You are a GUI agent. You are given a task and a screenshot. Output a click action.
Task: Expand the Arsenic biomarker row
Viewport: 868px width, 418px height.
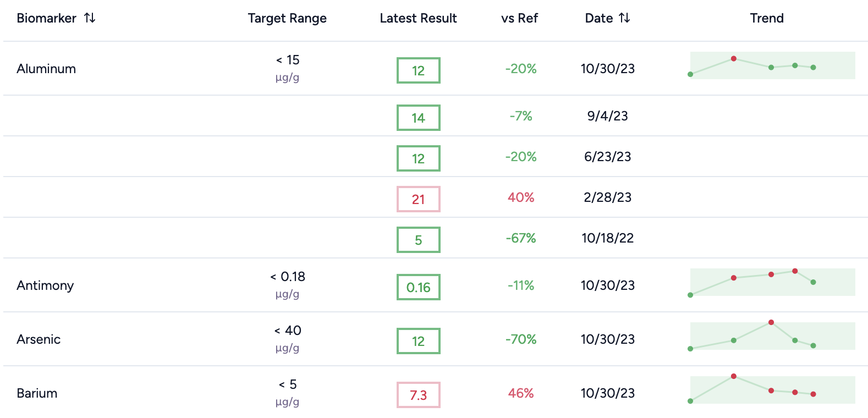(x=39, y=339)
